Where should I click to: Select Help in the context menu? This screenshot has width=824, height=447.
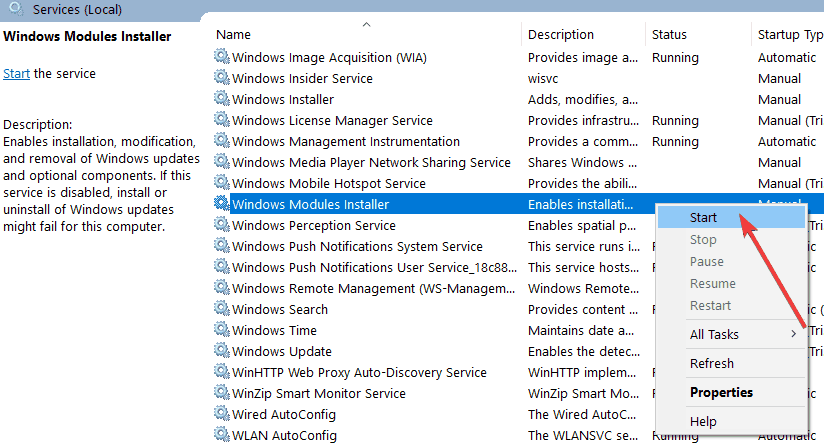click(731, 421)
